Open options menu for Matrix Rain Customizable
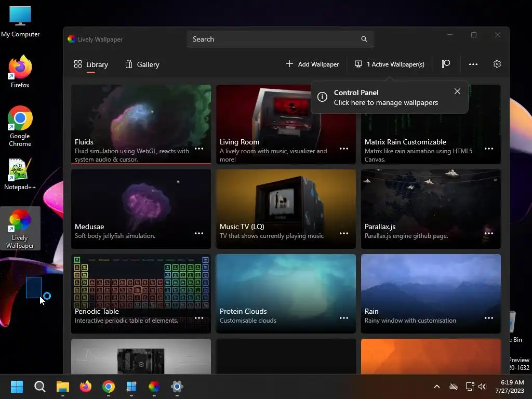The image size is (532, 399). pyautogui.click(x=488, y=149)
